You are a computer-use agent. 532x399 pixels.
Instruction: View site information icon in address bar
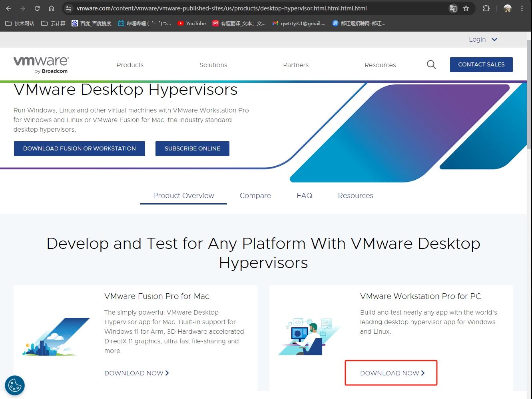point(69,8)
